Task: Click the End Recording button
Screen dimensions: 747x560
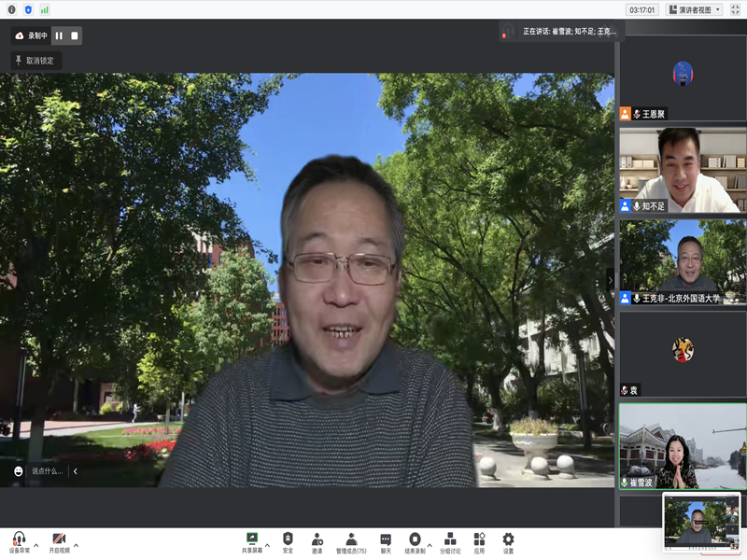Action: tap(415, 539)
